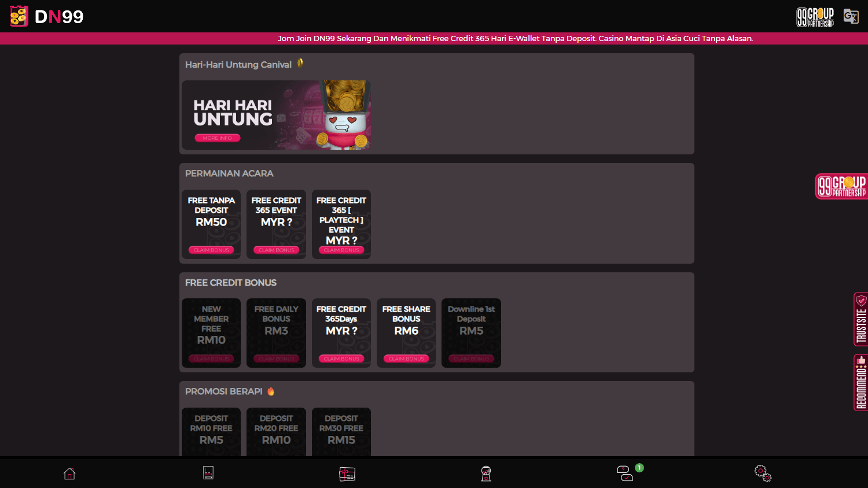This screenshot has height=488, width=868.
Task: Click the gold coin beside Hari-Hari Untung Canival
Action: click(300, 64)
